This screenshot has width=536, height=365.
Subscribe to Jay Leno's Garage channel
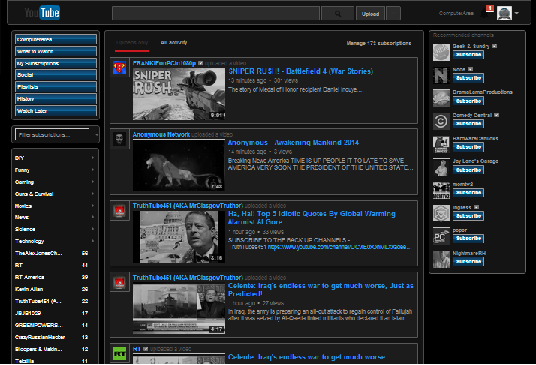(x=468, y=170)
